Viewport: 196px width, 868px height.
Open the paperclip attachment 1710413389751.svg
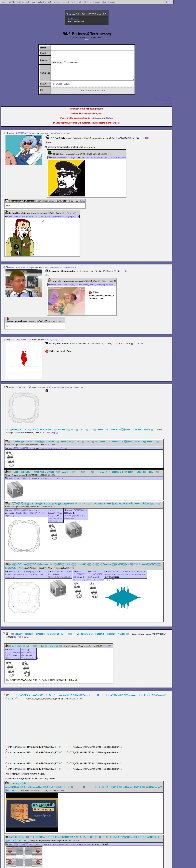click(x=10, y=458)
